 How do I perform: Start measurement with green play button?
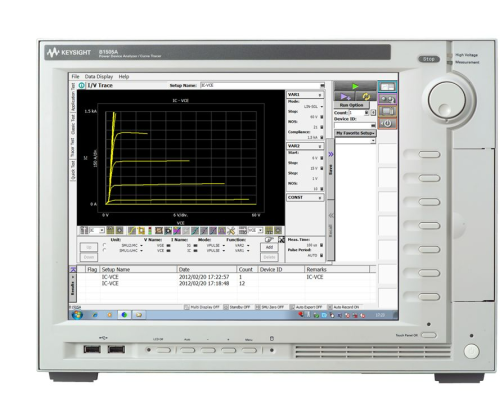[x=355, y=86]
